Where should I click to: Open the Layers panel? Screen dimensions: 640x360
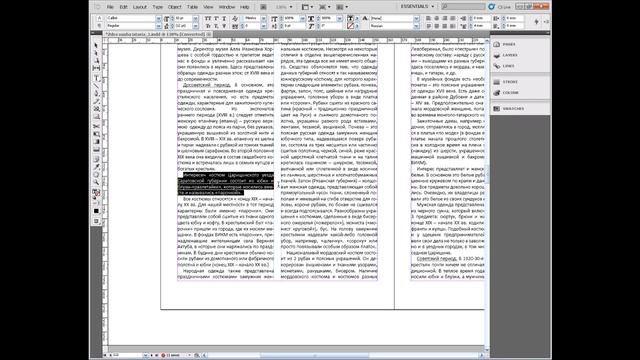(506, 55)
